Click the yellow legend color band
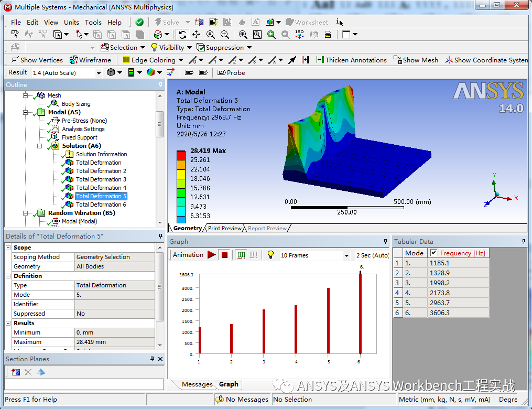The height and width of the screenshot is (409, 532). coord(181,174)
